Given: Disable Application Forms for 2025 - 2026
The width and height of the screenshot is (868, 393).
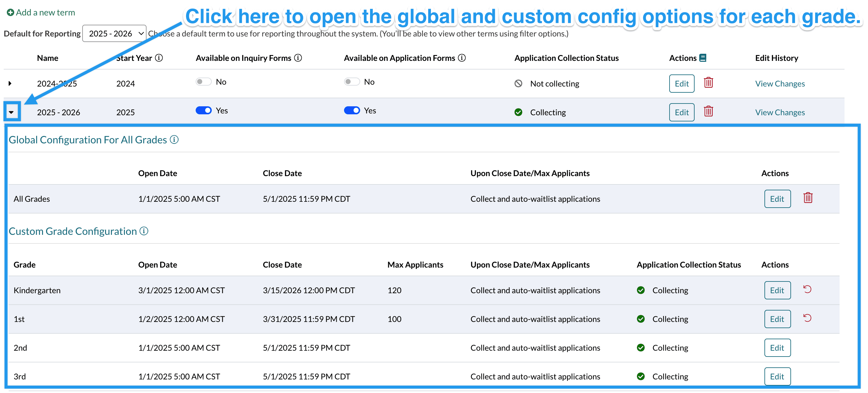Looking at the screenshot, I should click(x=351, y=111).
